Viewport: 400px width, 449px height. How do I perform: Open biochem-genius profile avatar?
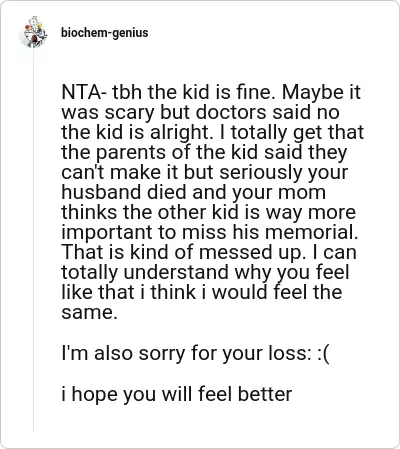pos(33,32)
